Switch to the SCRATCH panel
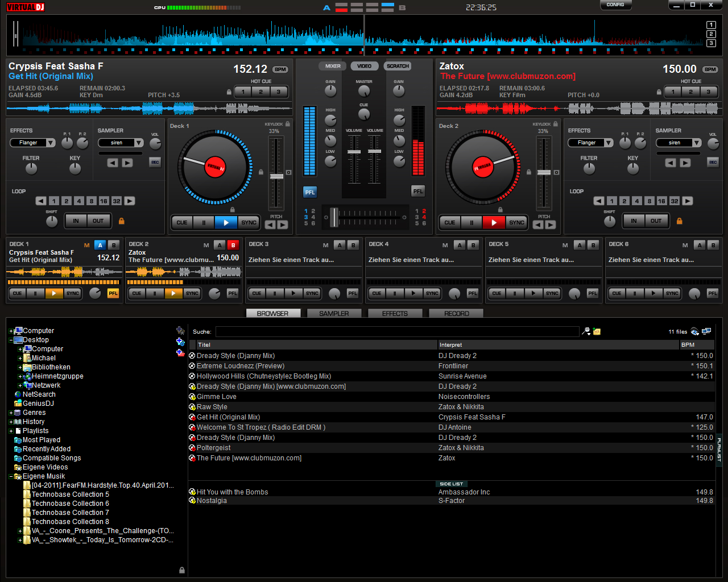 tap(398, 66)
